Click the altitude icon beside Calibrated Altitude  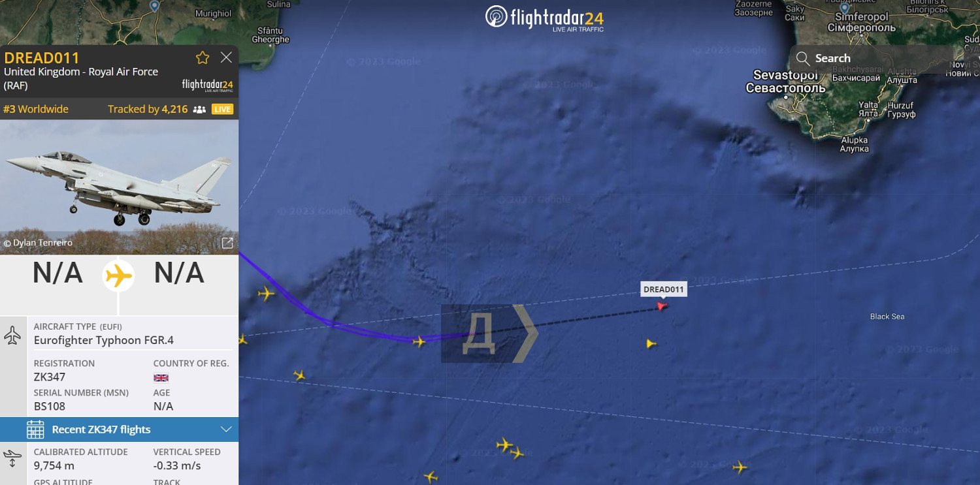click(x=12, y=458)
